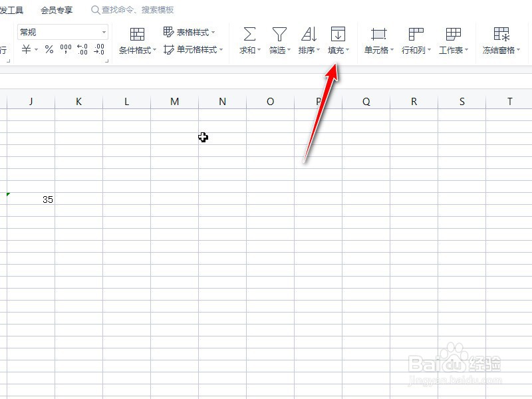Viewport: 532px width, 399px height.
Task: Apply thousands separator 000 format
Action: click(66, 49)
